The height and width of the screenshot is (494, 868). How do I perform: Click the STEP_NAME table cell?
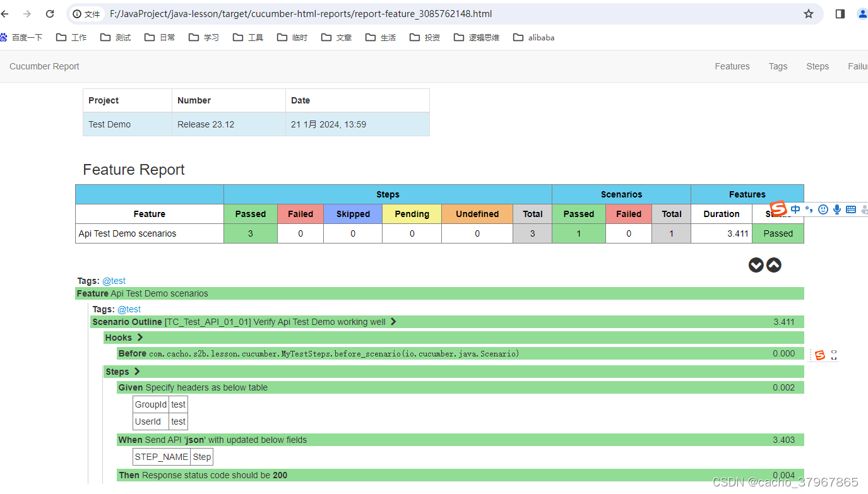(x=162, y=457)
